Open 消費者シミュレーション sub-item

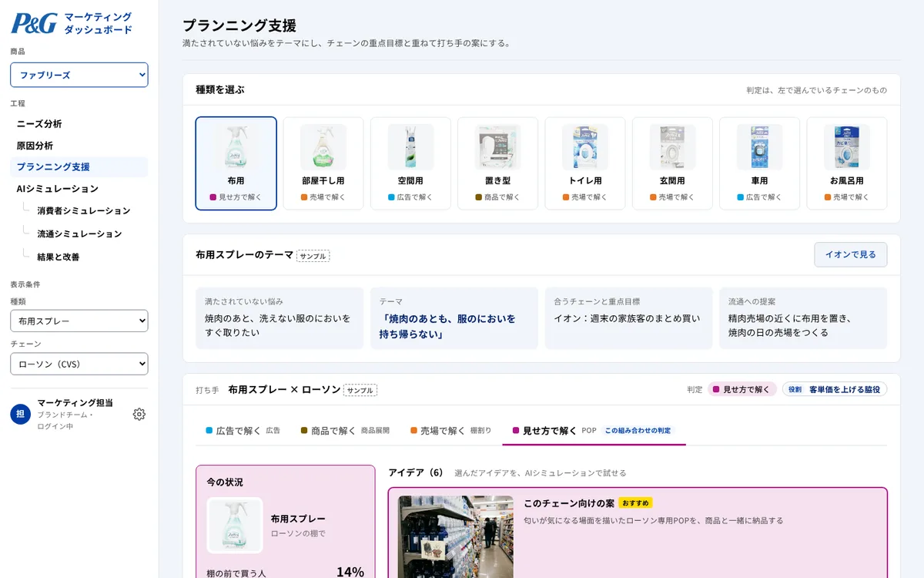pyautogui.click(x=84, y=210)
